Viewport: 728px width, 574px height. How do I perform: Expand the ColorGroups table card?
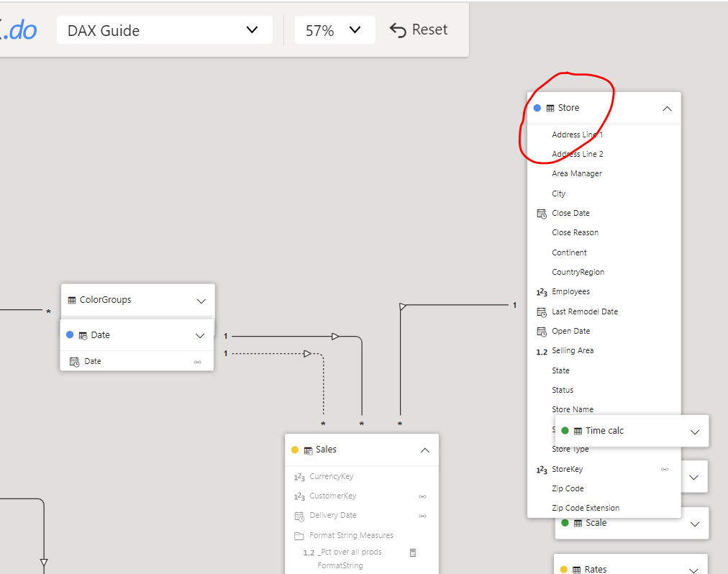[201, 301]
